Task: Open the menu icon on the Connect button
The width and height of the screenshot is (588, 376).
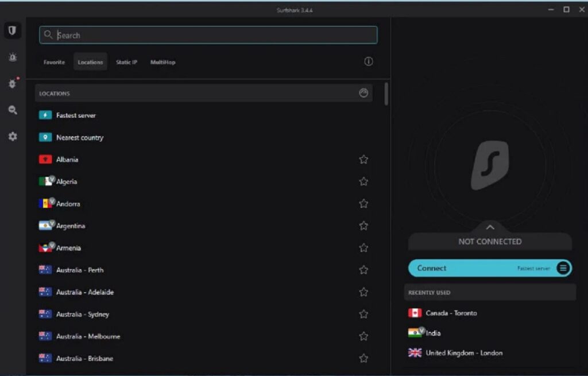Action: pos(563,268)
